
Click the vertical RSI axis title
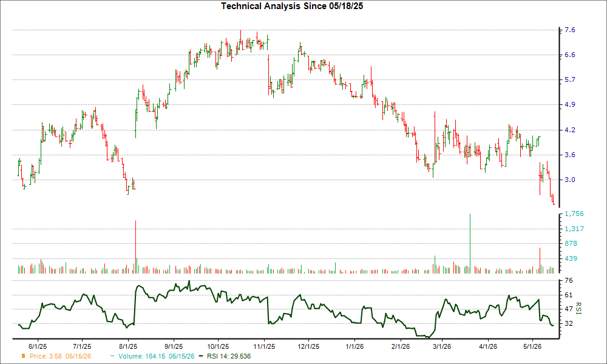(578, 309)
